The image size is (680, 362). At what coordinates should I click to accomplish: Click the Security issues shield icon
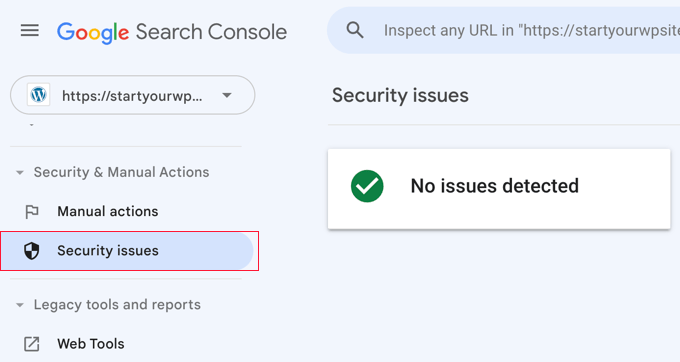[x=32, y=251]
